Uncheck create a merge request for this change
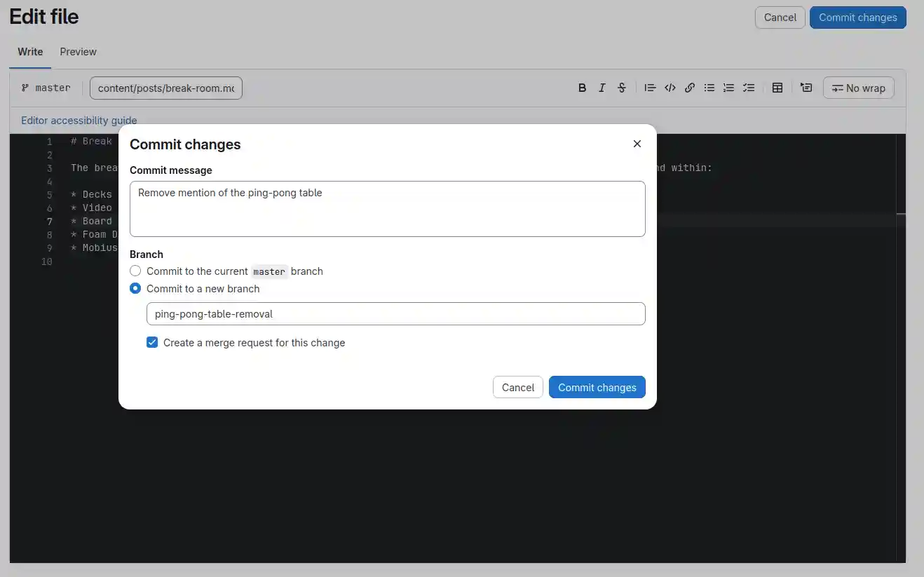 point(152,342)
